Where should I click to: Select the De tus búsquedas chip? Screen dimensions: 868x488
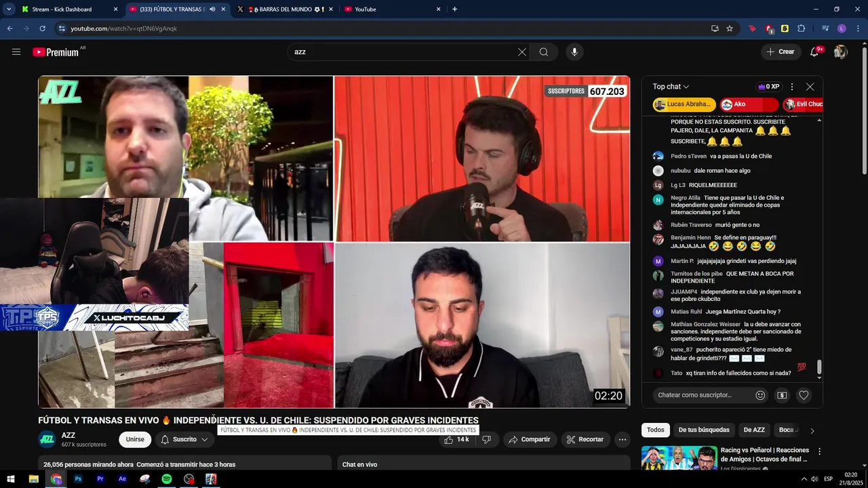pyautogui.click(x=704, y=430)
